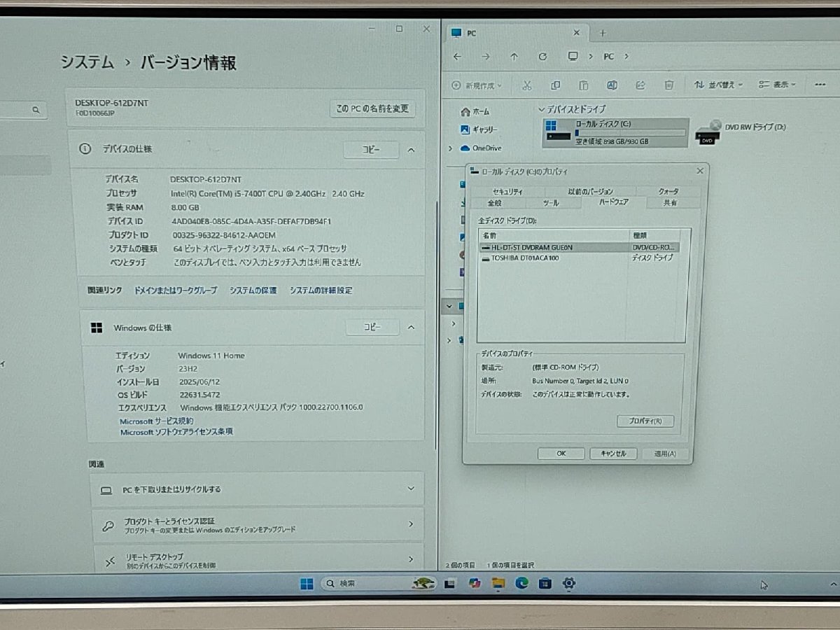This screenshot has height=630, width=840.
Task: Go up one folder level in Explorer
Action: (x=514, y=57)
